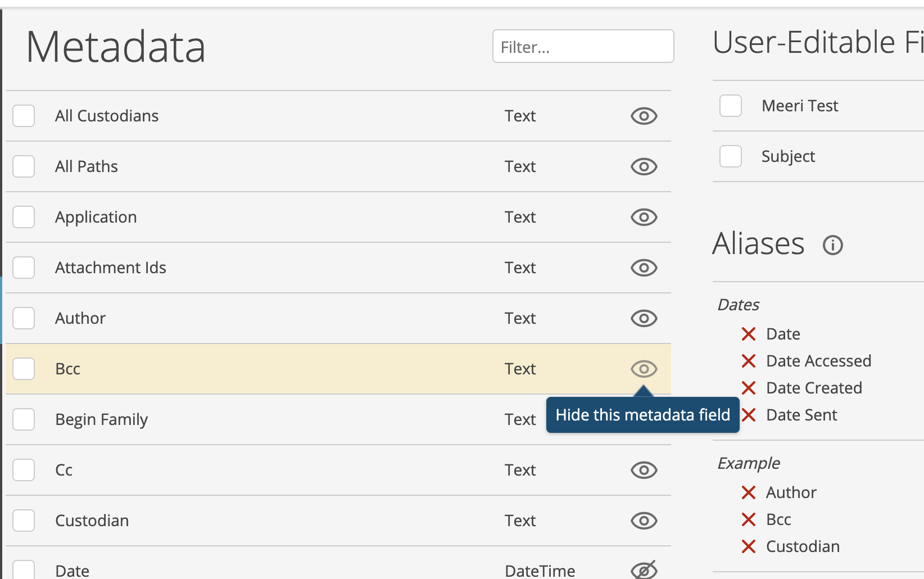Check the checkbox in the Author metadata row
Screen dimensions: 924x579
click(24, 318)
